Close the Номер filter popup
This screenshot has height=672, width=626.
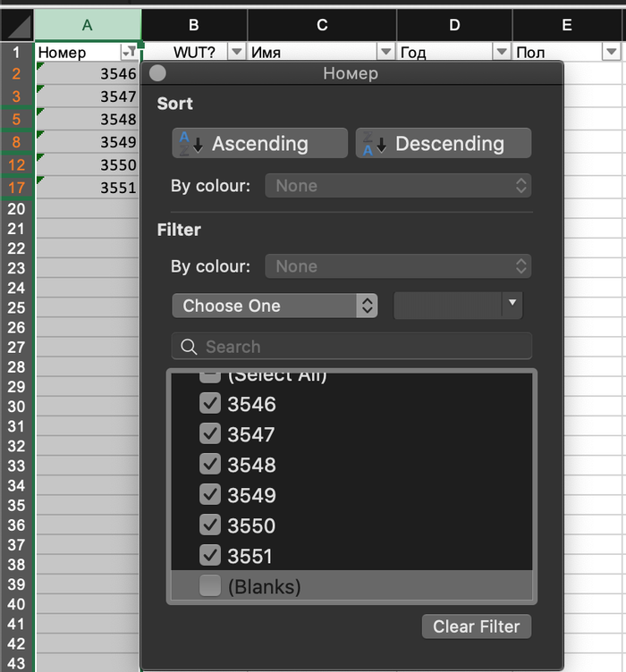pyautogui.click(x=158, y=73)
